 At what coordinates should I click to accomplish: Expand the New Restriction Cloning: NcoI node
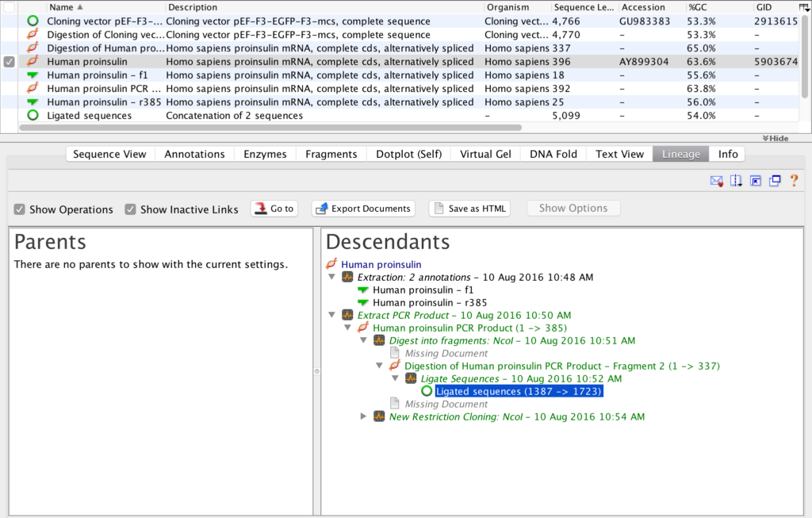click(x=363, y=416)
